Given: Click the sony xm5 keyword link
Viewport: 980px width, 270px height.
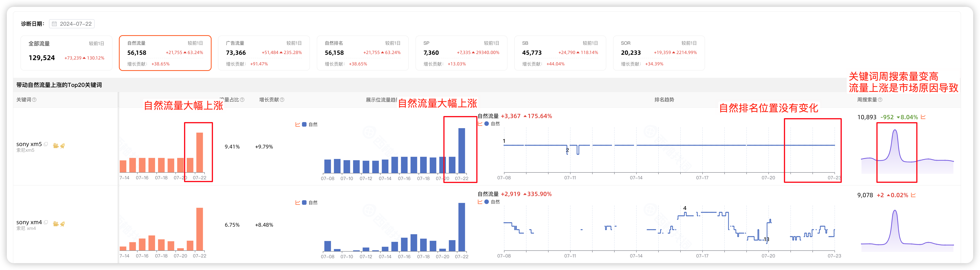Looking at the screenshot, I should point(29,144).
